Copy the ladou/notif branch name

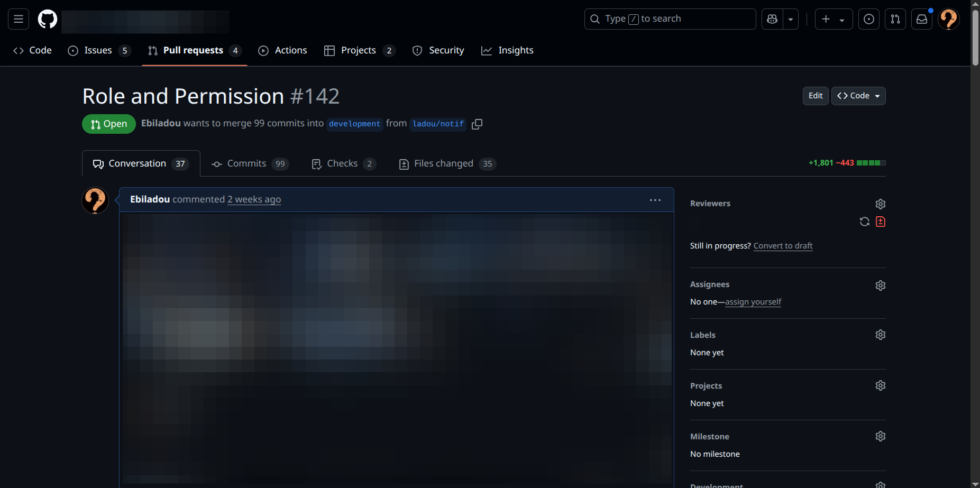[477, 124]
